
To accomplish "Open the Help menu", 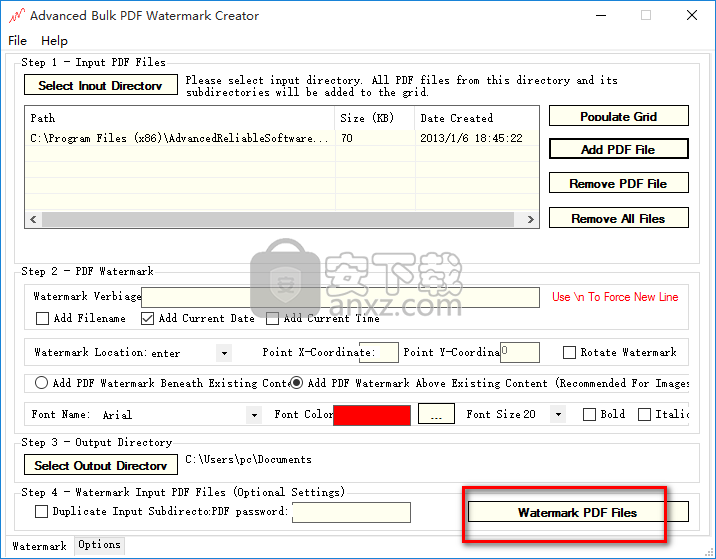I will coord(54,41).
